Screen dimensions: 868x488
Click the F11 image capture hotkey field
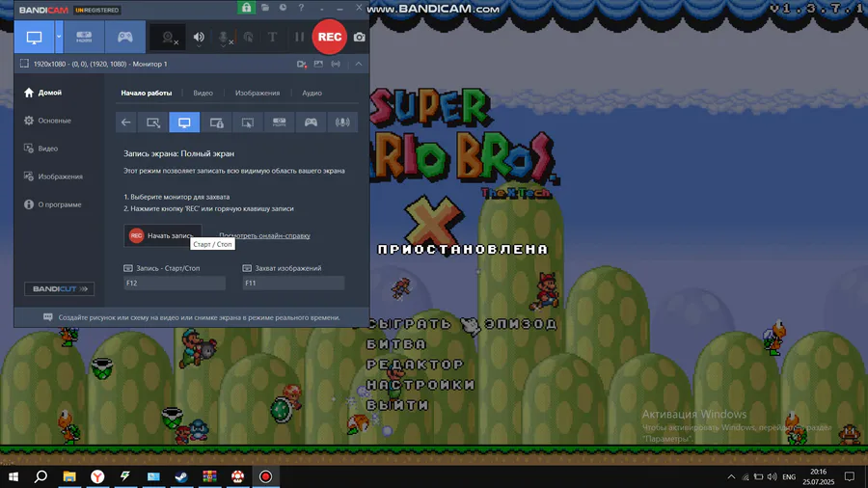[x=293, y=283]
